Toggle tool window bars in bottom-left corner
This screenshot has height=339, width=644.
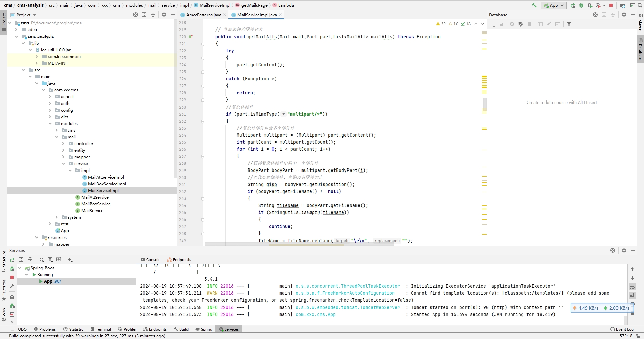[4, 336]
